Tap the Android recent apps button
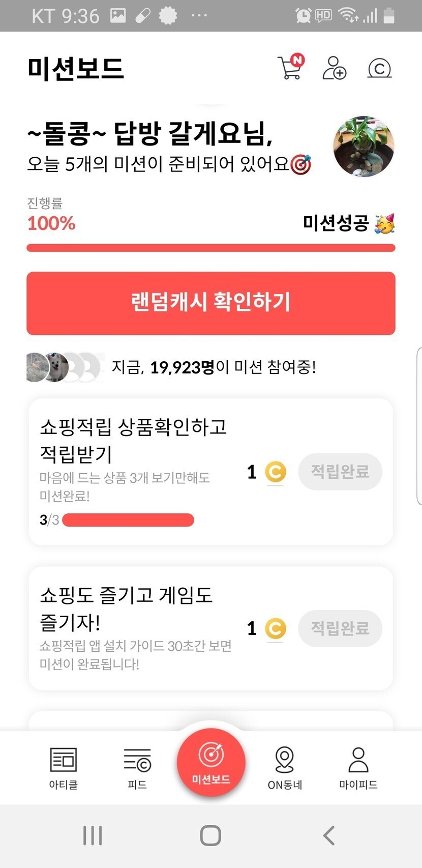422x868 pixels. (93, 835)
